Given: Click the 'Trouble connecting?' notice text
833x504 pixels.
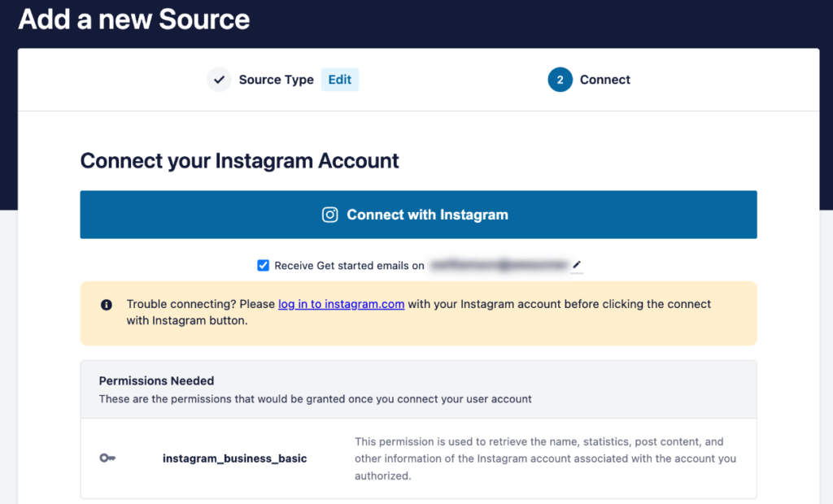Looking at the screenshot, I should [419, 312].
